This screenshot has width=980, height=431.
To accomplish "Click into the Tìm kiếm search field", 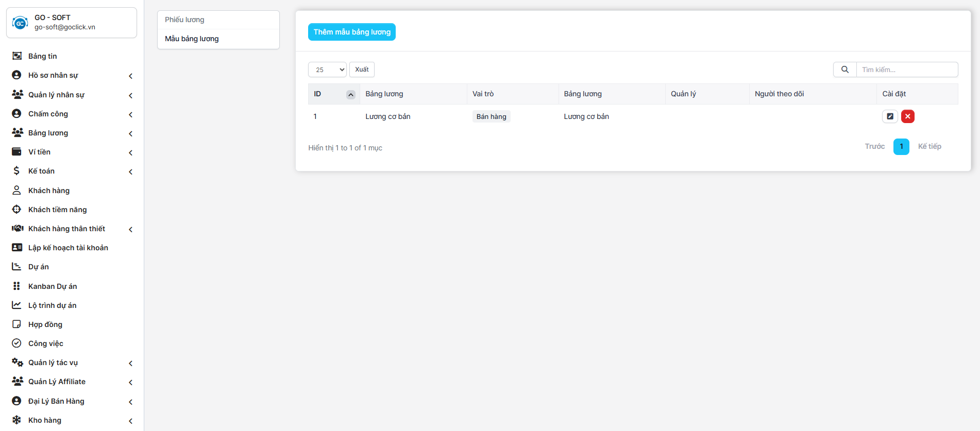I will click(906, 70).
